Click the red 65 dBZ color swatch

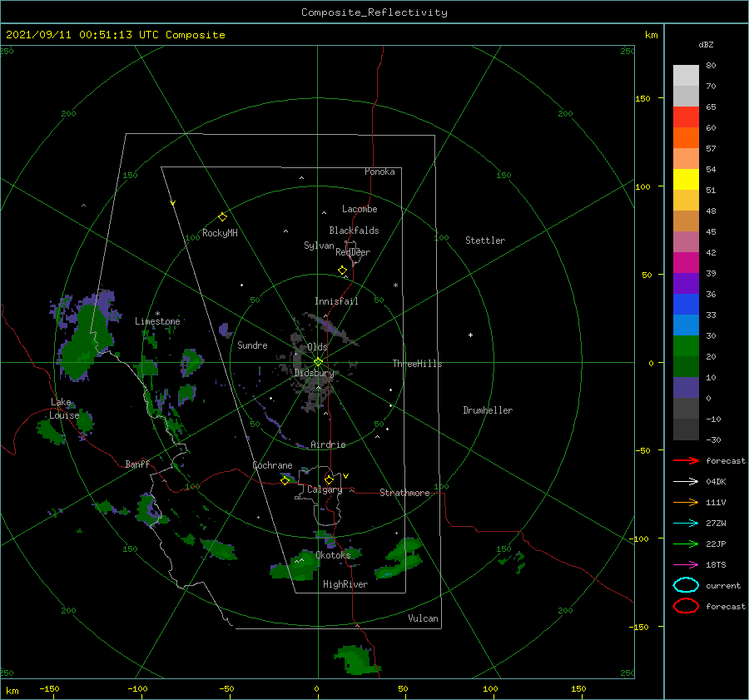coord(686,117)
